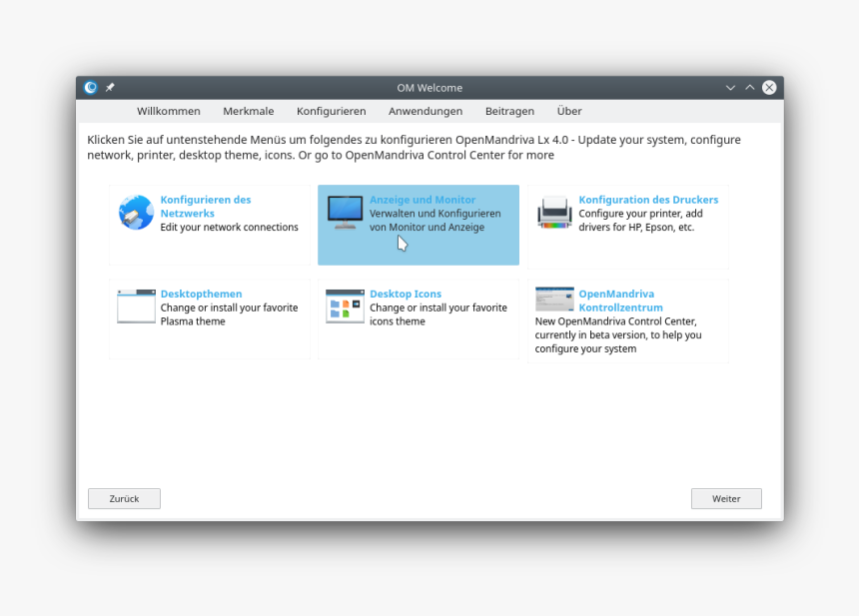Show the Über tab

click(569, 111)
